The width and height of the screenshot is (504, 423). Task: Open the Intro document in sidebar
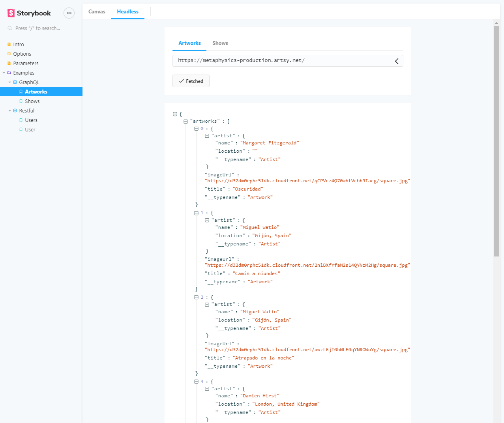pos(18,44)
